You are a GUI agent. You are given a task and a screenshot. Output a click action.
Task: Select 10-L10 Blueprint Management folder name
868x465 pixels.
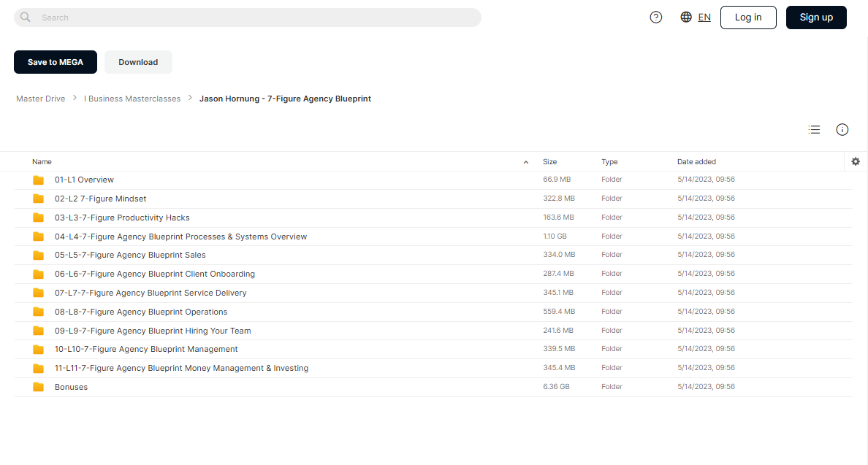click(x=146, y=349)
